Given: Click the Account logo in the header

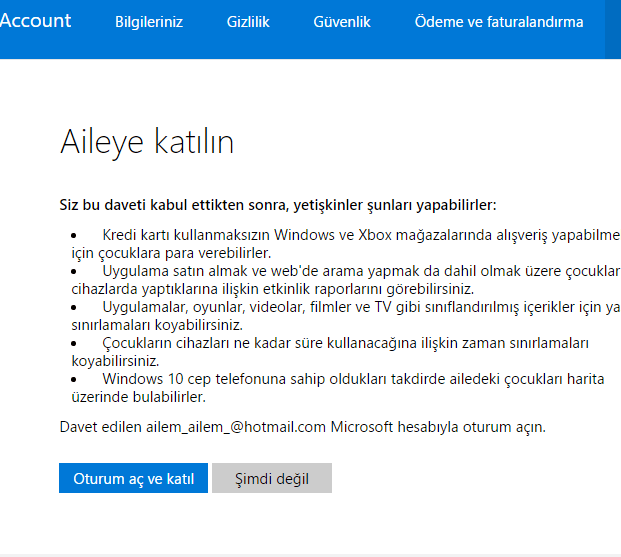Looking at the screenshot, I should [x=35, y=21].
